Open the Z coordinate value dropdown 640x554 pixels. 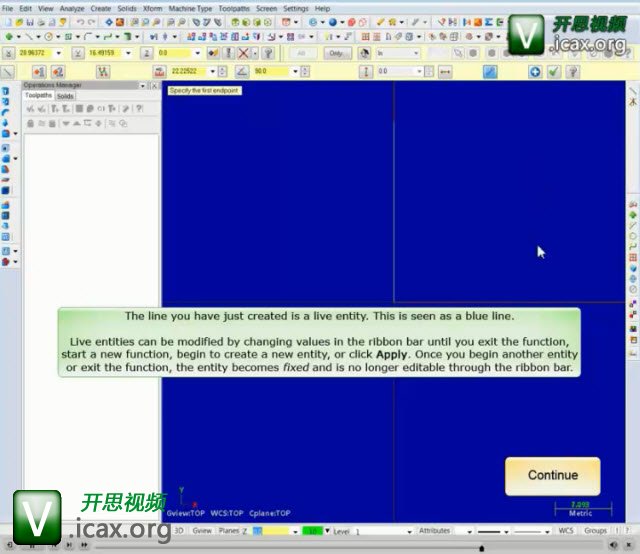point(198,53)
